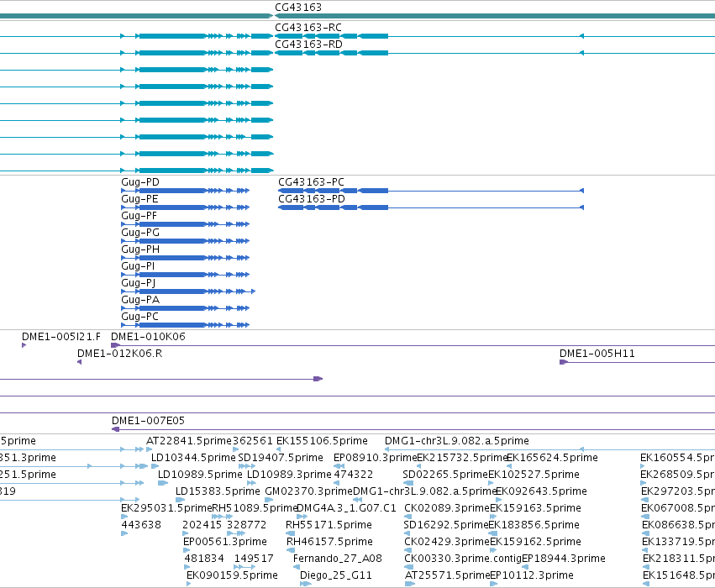Pick the Gug-PF protein feature label

point(139,216)
